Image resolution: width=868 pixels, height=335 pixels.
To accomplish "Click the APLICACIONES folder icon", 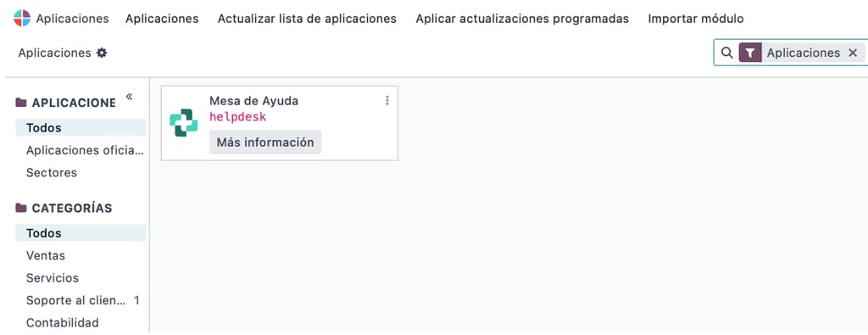I will 21,103.
